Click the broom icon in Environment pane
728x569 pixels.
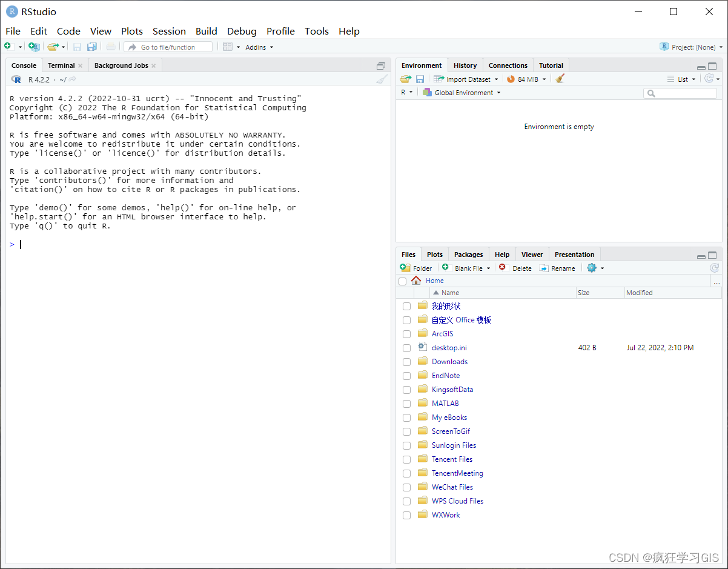(560, 79)
